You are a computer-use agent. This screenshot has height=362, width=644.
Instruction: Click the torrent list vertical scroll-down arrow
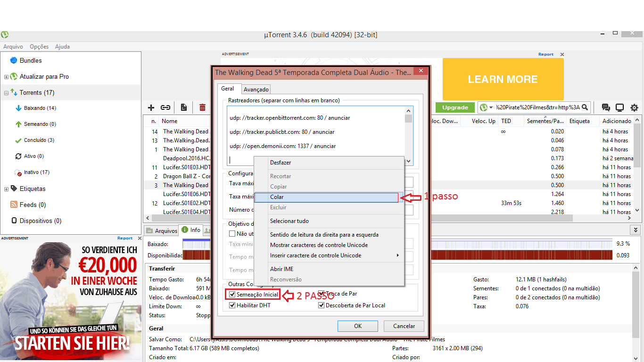[637, 211]
